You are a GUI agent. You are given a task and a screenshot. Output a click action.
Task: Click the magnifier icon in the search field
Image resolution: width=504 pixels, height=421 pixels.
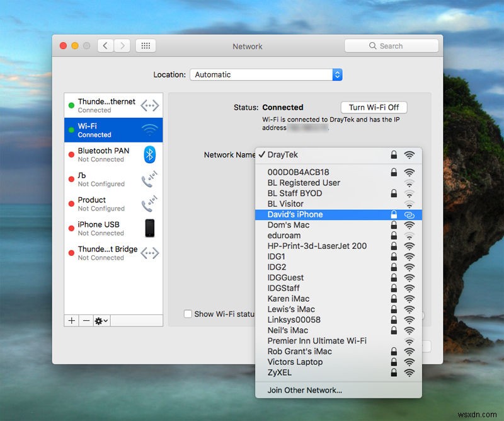coord(372,45)
